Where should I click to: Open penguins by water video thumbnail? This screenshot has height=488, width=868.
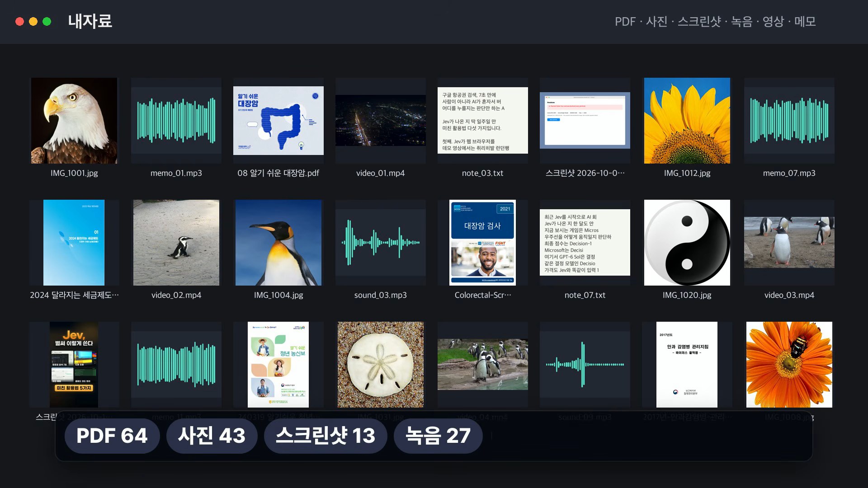tap(483, 365)
